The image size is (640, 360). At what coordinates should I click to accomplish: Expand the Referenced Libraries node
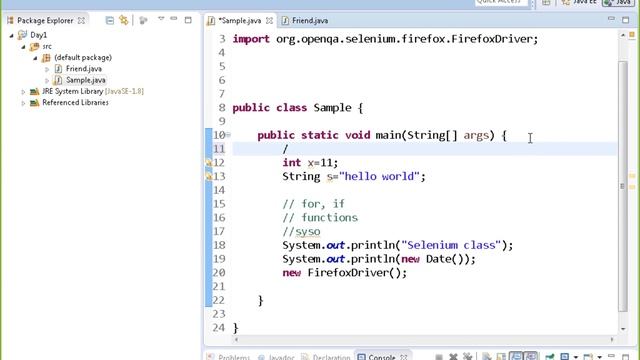[23, 103]
